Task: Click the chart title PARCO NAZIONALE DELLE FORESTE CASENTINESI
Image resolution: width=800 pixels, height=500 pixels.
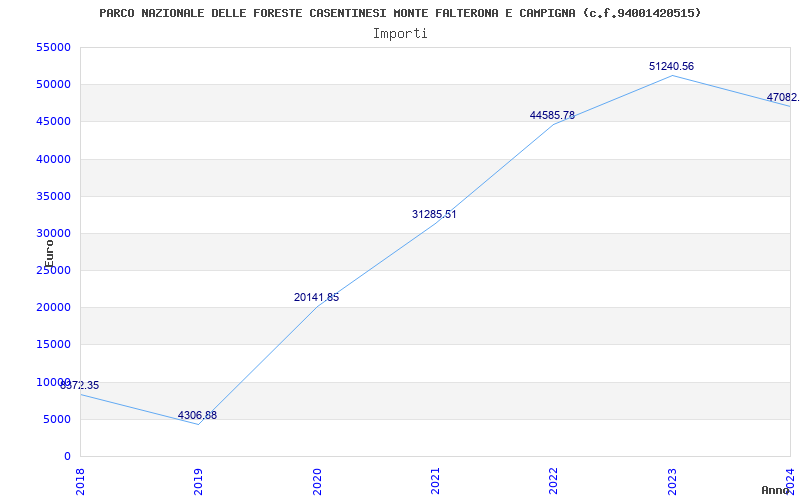Action: pos(400,13)
